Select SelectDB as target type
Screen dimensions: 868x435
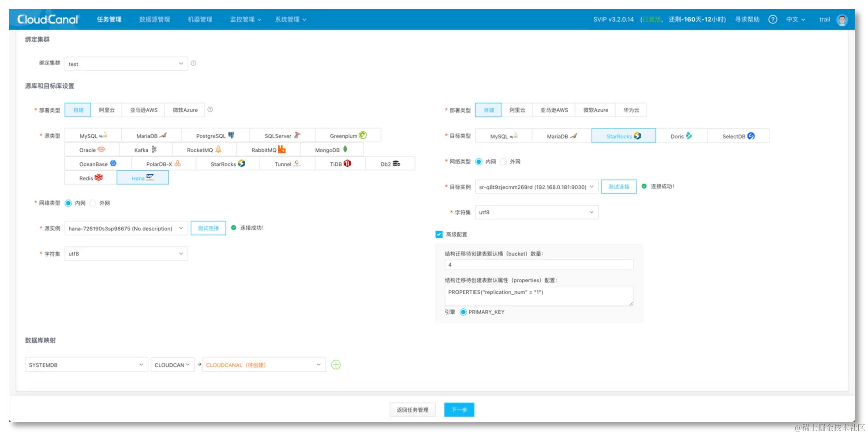(738, 136)
